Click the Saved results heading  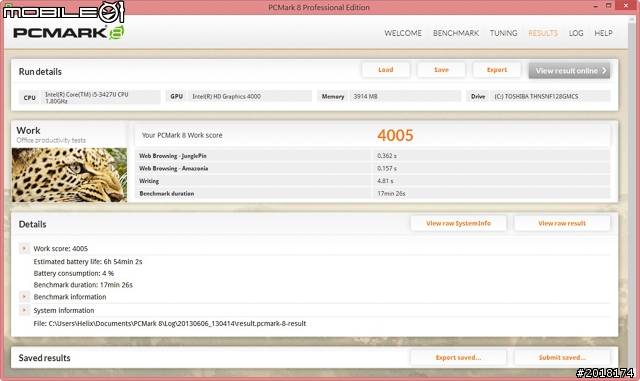pos(44,358)
